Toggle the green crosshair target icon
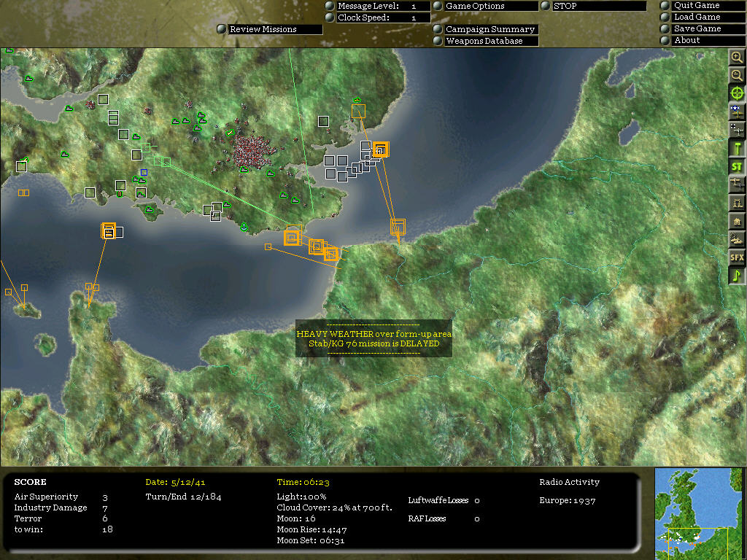The height and width of the screenshot is (560, 747). [737, 93]
